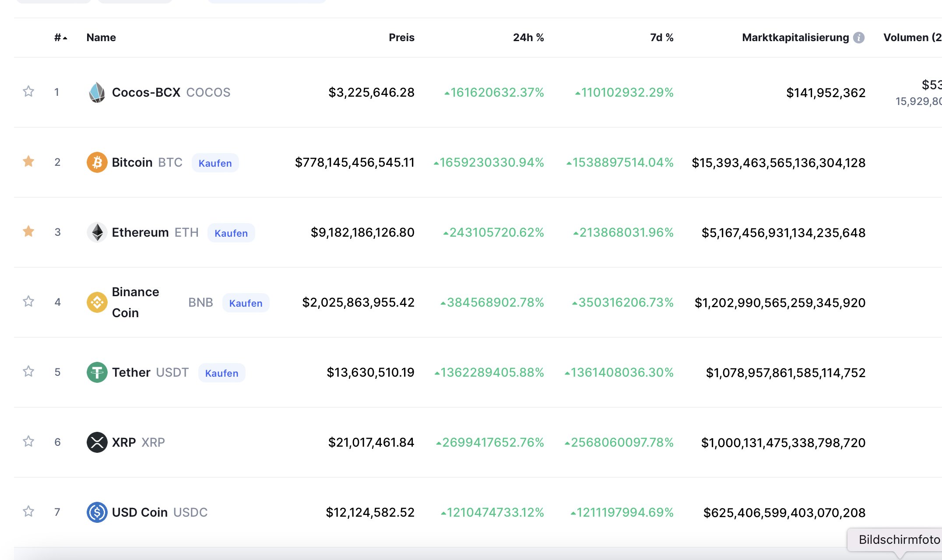Open the Cocos-BCX coin page
Image resolution: width=942 pixels, height=560 pixels.
[146, 92]
